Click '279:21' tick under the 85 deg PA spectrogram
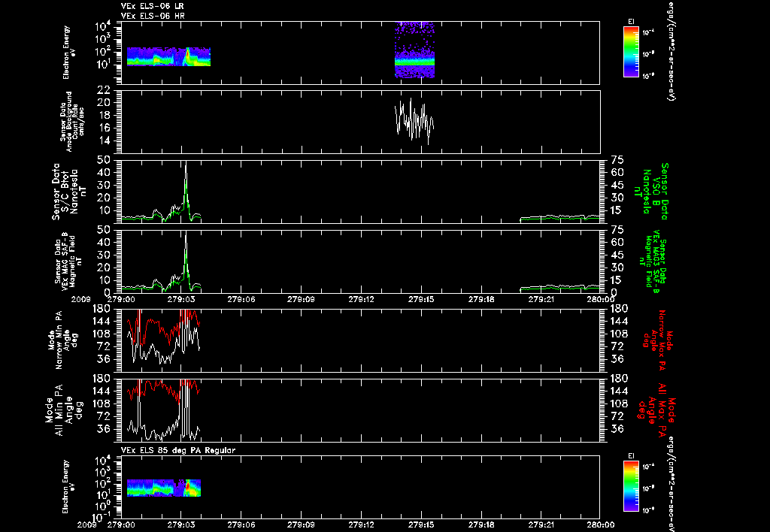 pyautogui.click(x=542, y=524)
